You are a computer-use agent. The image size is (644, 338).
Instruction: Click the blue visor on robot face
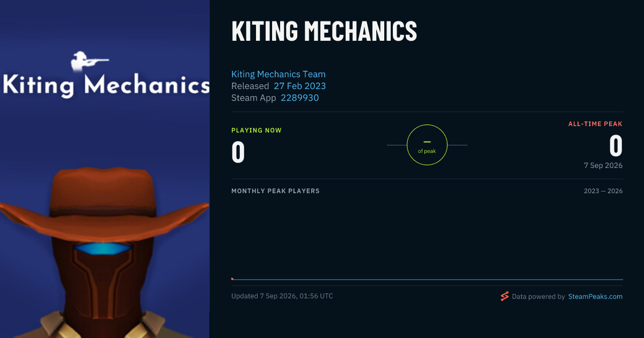click(x=103, y=248)
